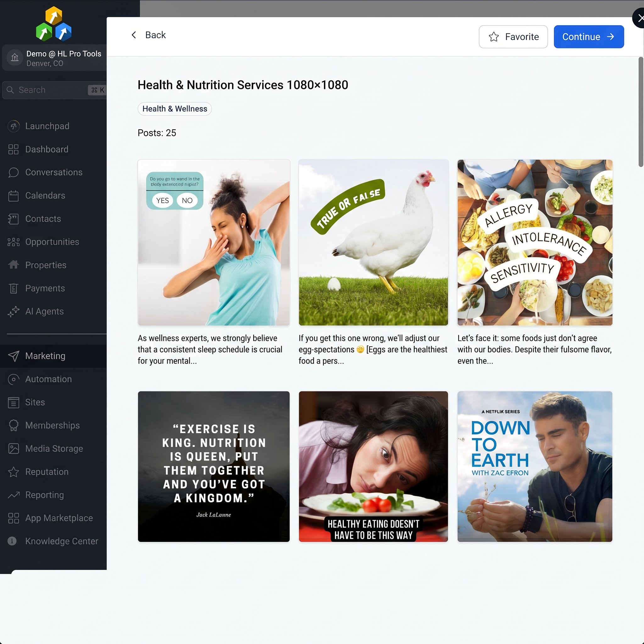Click the Health & Wellness tag

pyautogui.click(x=175, y=109)
